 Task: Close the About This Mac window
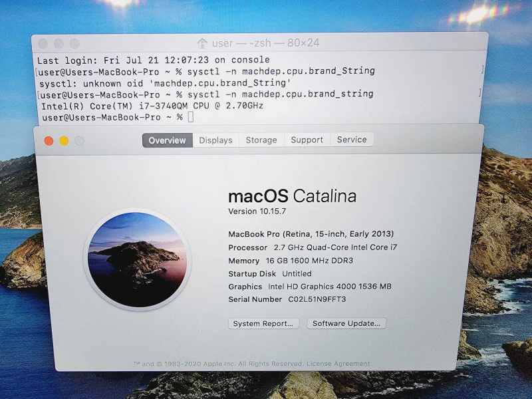49,141
